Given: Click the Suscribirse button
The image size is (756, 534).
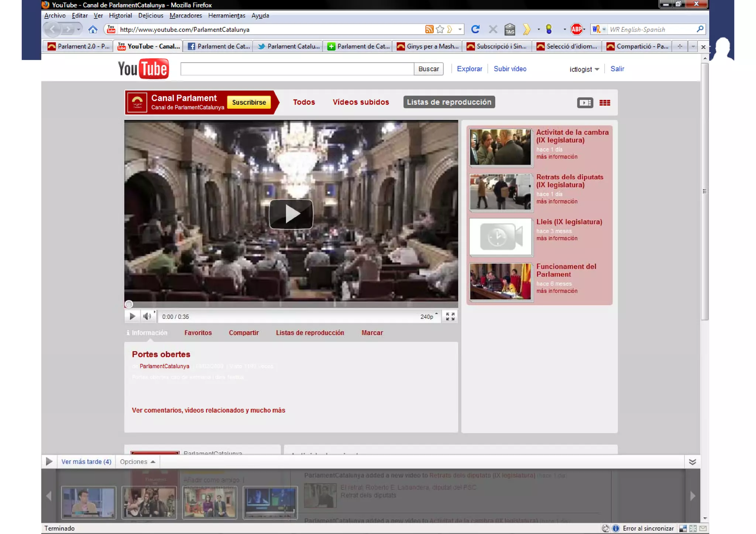Looking at the screenshot, I should [249, 103].
